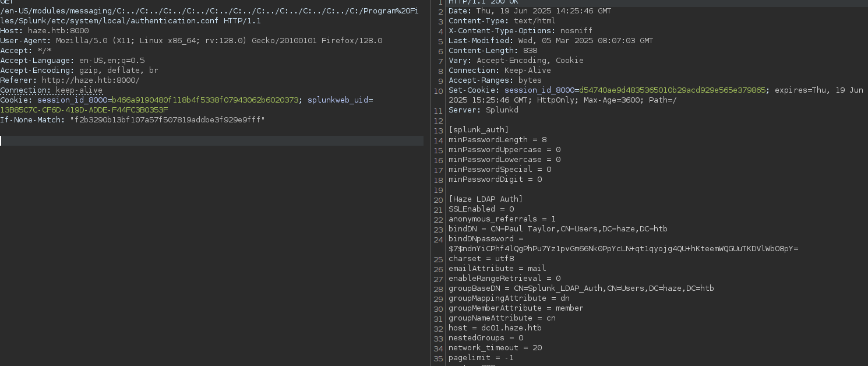Click the 'groupMappingAttribute = dn' line

(509, 298)
